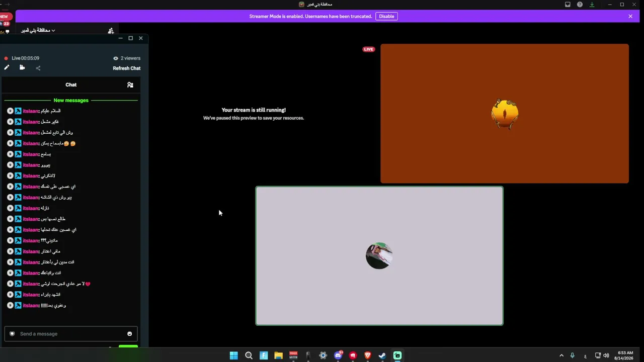The image size is (644, 362).
Task: Focus the Send a message input field
Action: [70, 334]
